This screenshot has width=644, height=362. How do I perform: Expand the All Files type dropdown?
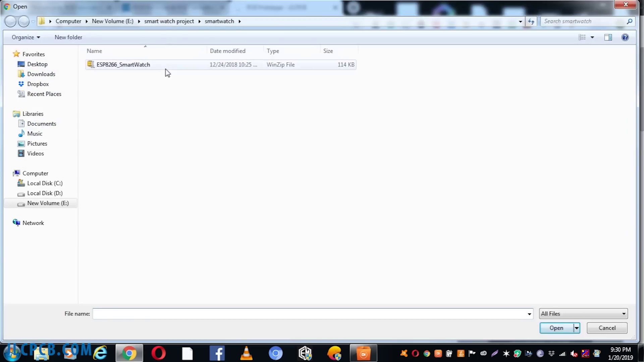pos(624,314)
